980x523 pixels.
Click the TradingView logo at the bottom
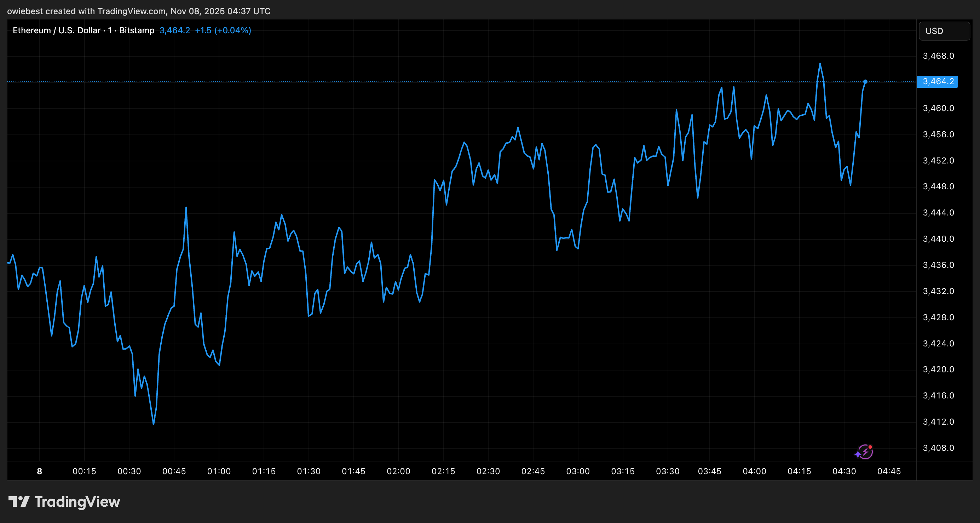coord(64,502)
